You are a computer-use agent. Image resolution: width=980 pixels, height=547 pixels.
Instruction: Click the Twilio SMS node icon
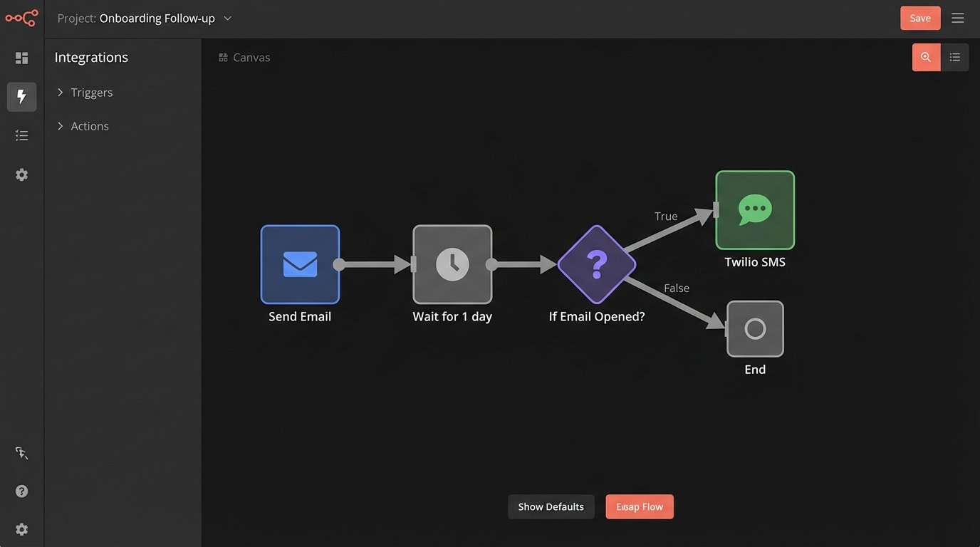point(754,209)
